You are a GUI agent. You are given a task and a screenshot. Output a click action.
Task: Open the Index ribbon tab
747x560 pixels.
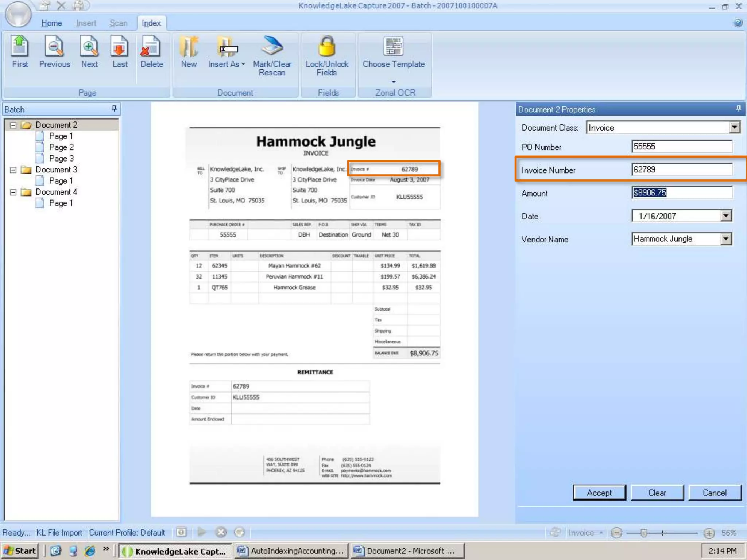coord(151,23)
